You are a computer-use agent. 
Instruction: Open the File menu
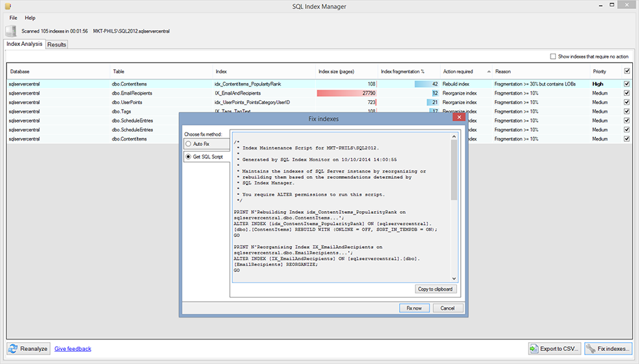[x=14, y=18]
